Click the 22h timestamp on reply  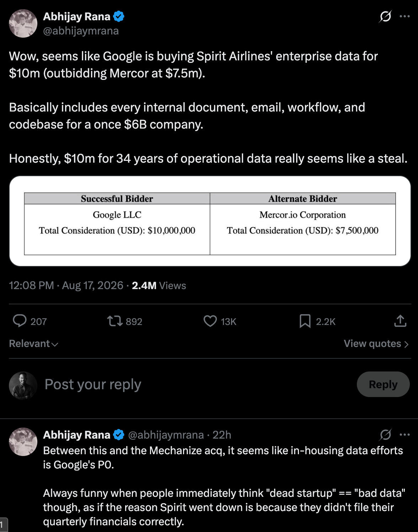point(222,435)
